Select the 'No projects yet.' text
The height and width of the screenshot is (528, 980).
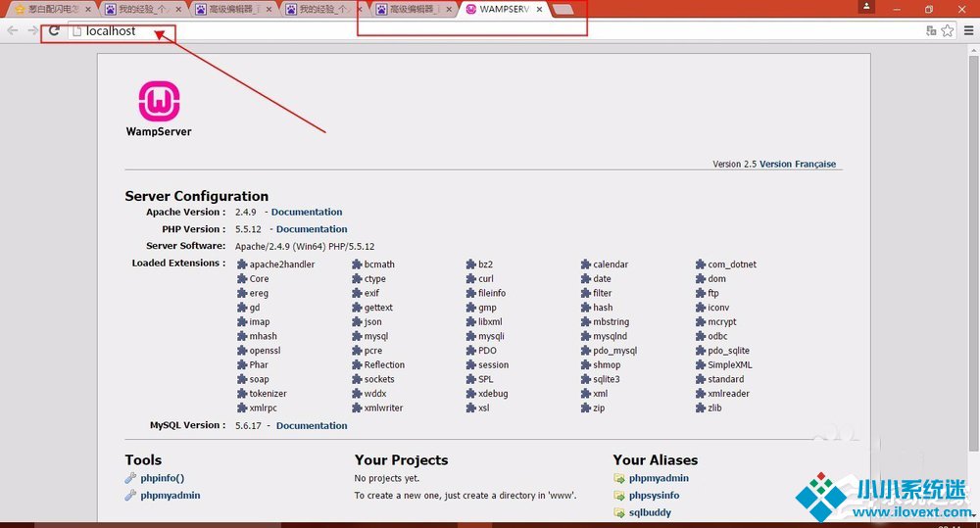coord(387,478)
